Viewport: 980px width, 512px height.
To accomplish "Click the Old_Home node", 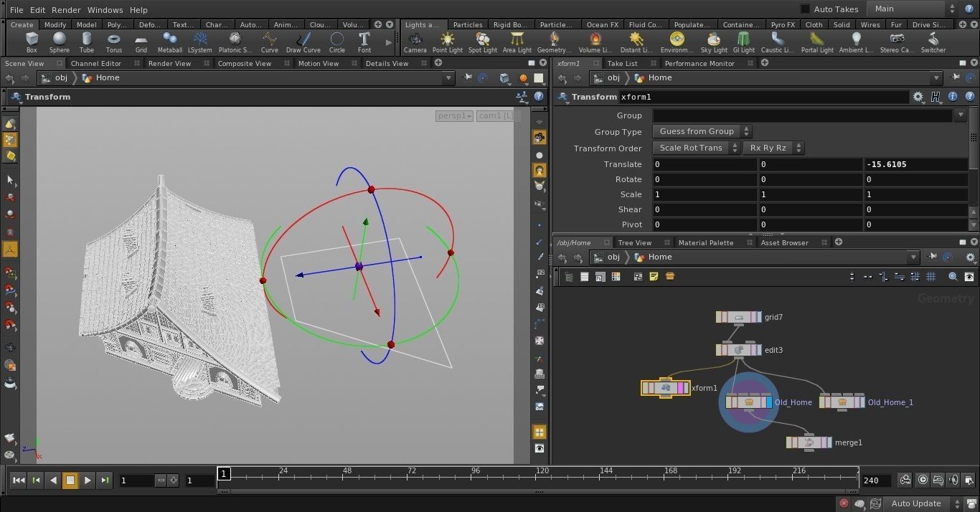I will [748, 402].
